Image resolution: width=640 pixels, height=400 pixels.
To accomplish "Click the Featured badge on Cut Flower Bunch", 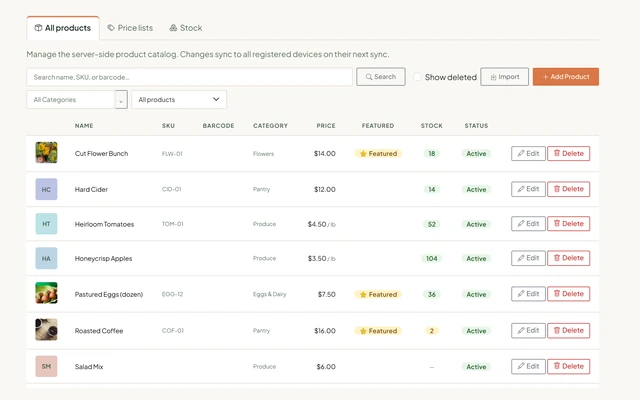I will pyautogui.click(x=378, y=153).
